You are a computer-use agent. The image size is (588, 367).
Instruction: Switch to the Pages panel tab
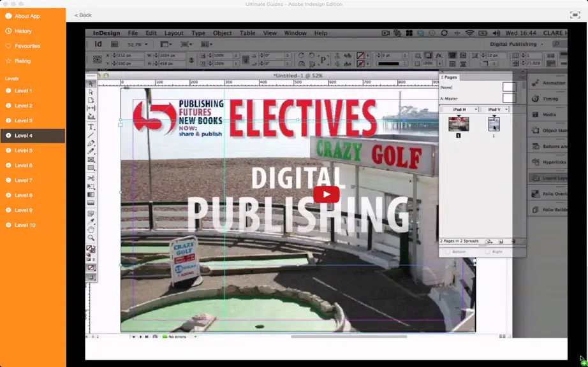[x=450, y=77]
